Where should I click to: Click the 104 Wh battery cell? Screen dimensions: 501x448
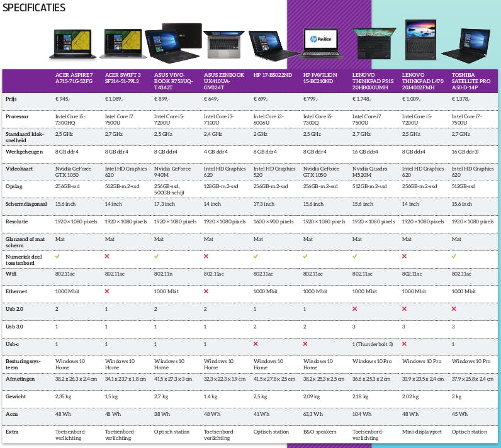tap(362, 414)
